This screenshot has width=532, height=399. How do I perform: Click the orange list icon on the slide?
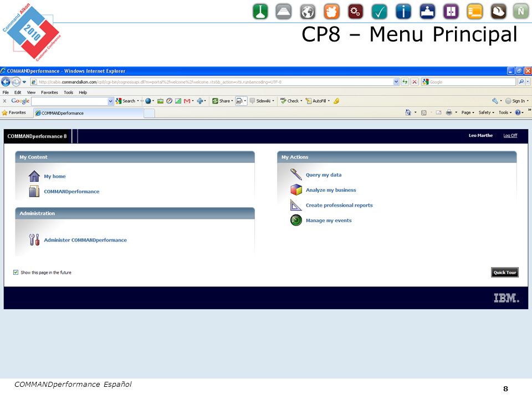(475, 11)
